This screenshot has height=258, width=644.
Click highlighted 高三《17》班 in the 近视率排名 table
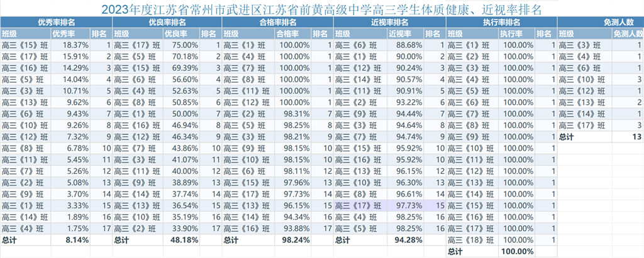[360, 205]
